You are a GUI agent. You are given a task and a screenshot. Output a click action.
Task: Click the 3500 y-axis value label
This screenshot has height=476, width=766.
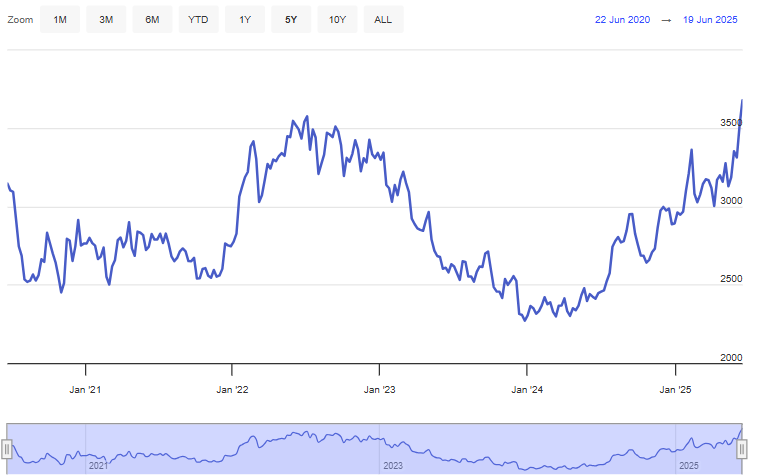[x=732, y=122]
